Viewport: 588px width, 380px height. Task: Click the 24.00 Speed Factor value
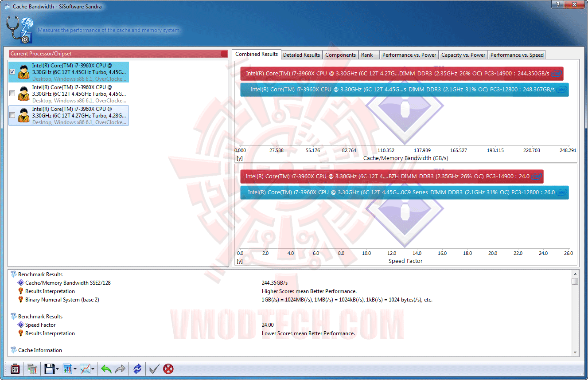[268, 325]
